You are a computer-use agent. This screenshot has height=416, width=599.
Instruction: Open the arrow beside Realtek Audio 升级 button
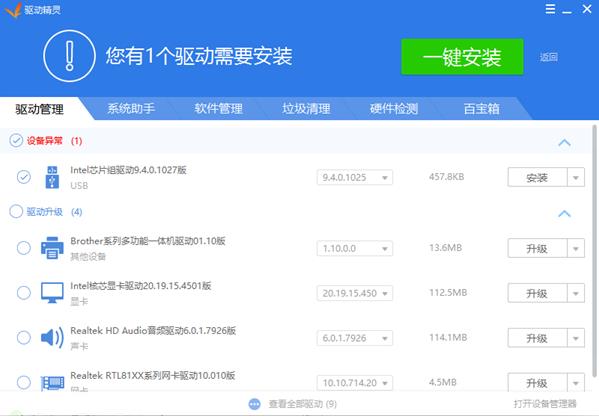click(576, 338)
